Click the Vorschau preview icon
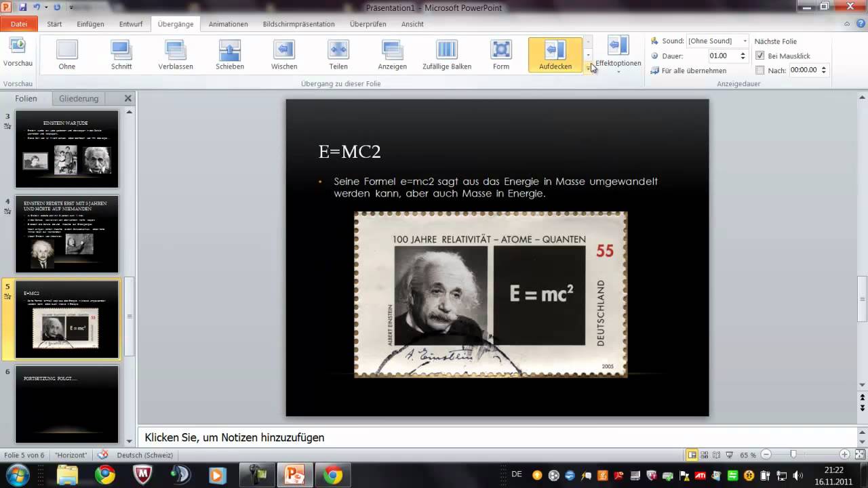The image size is (868, 488). (x=18, y=46)
